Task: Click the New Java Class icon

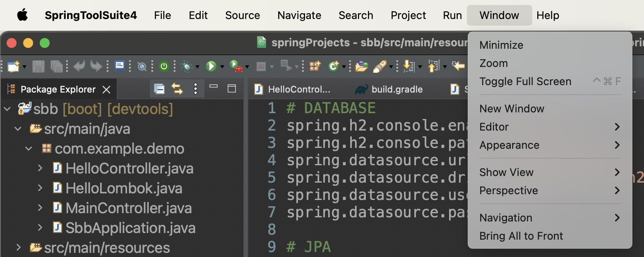Action: [x=333, y=66]
